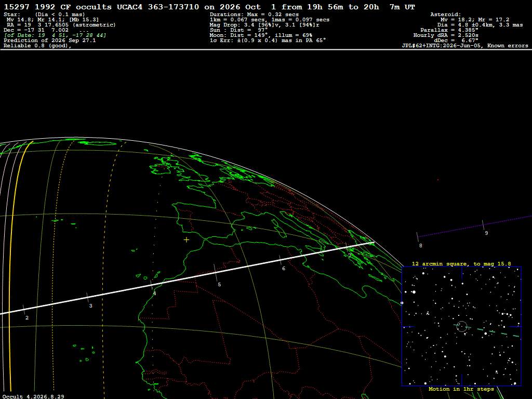Click time marker 5 on the occultation path
532x399 pixels.
219,284
